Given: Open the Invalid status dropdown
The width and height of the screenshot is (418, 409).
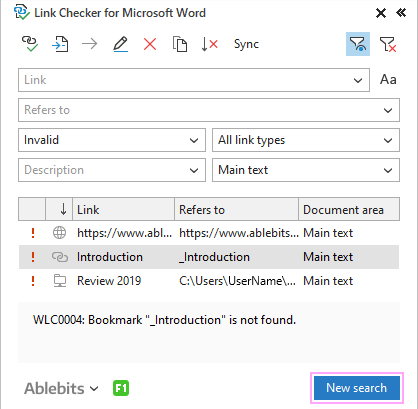Looking at the screenshot, I should coord(112,140).
